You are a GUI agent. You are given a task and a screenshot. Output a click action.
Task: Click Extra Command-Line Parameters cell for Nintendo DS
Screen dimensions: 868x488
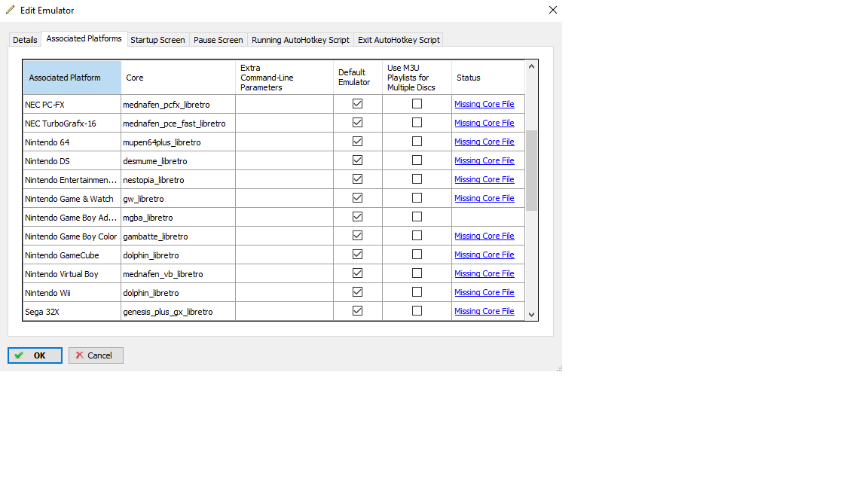(x=285, y=161)
